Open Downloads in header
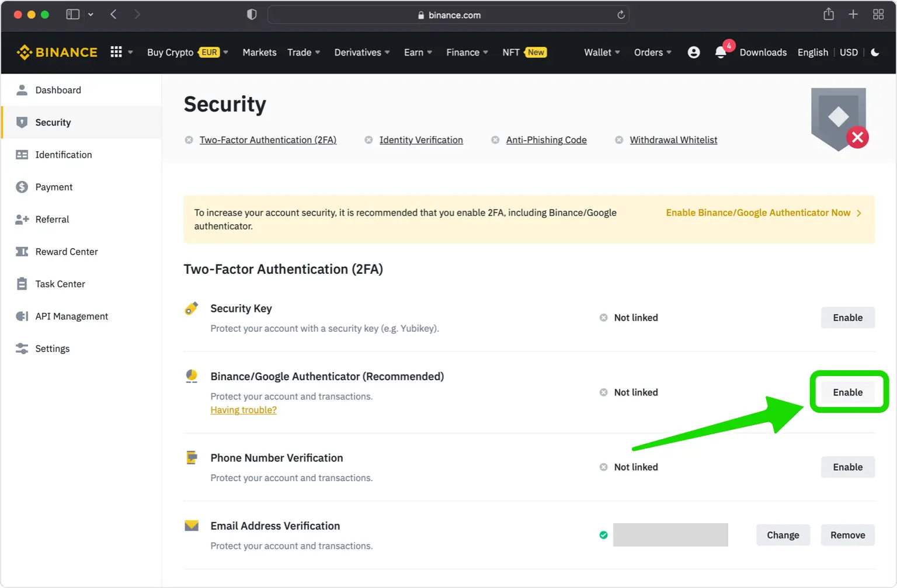897x588 pixels. (763, 53)
